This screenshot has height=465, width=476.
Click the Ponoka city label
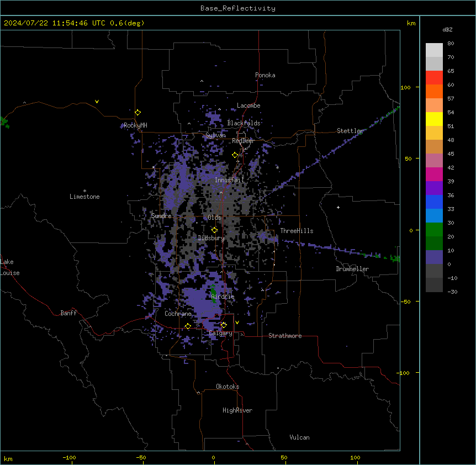coord(265,75)
